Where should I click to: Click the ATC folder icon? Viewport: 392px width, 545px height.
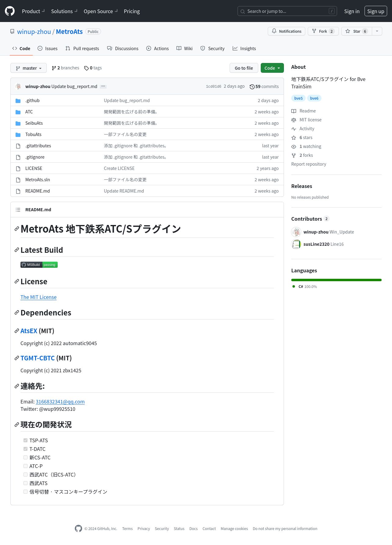(18, 112)
